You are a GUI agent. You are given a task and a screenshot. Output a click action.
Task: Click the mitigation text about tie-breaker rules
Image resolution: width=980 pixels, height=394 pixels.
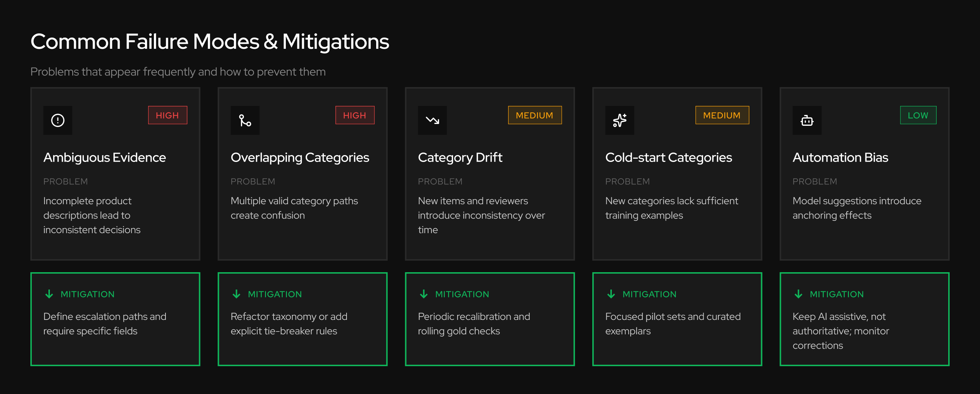click(289, 324)
